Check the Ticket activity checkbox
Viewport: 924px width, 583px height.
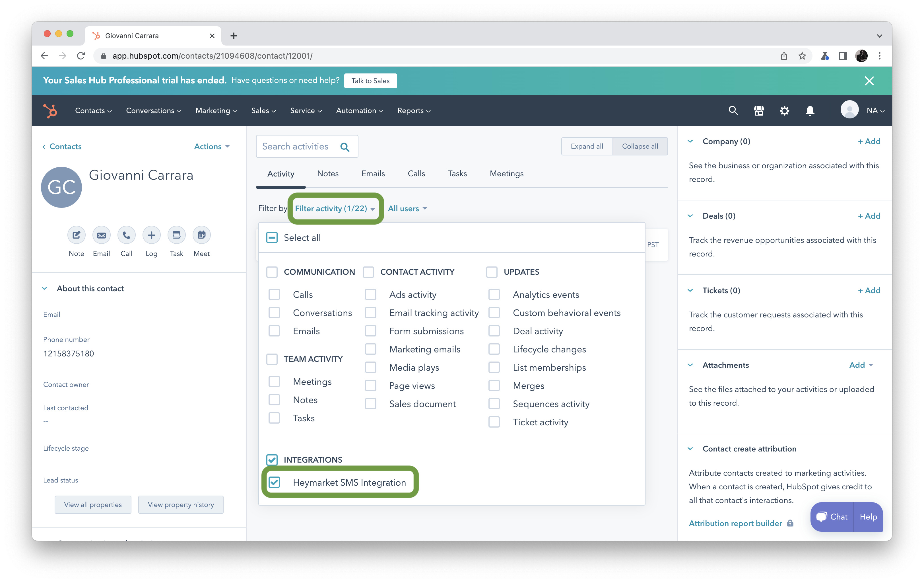494,422
